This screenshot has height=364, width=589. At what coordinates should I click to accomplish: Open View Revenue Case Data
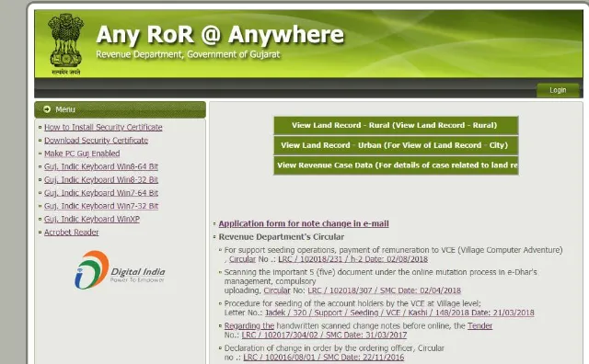396,165
